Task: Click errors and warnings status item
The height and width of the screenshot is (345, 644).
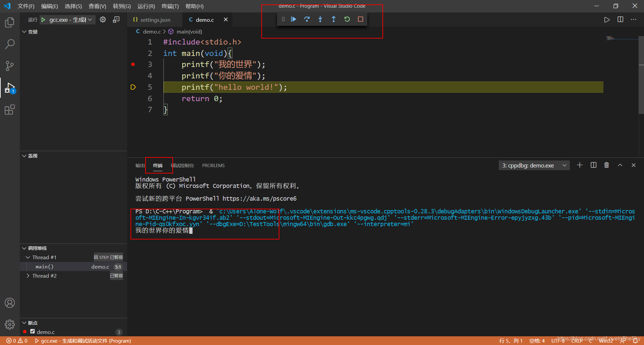Action: [x=17, y=341]
